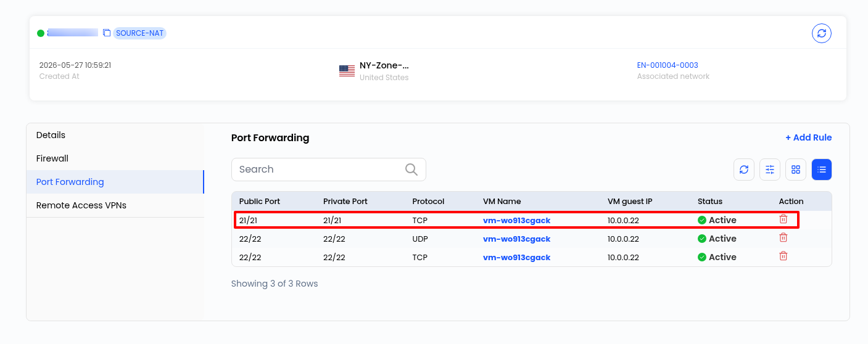Click the created date 2026-05-27 10:59:21
This screenshot has height=344, width=868.
(75, 65)
